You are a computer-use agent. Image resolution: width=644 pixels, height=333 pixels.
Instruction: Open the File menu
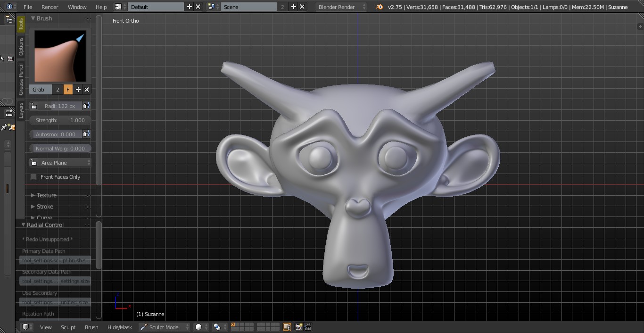[x=28, y=7]
